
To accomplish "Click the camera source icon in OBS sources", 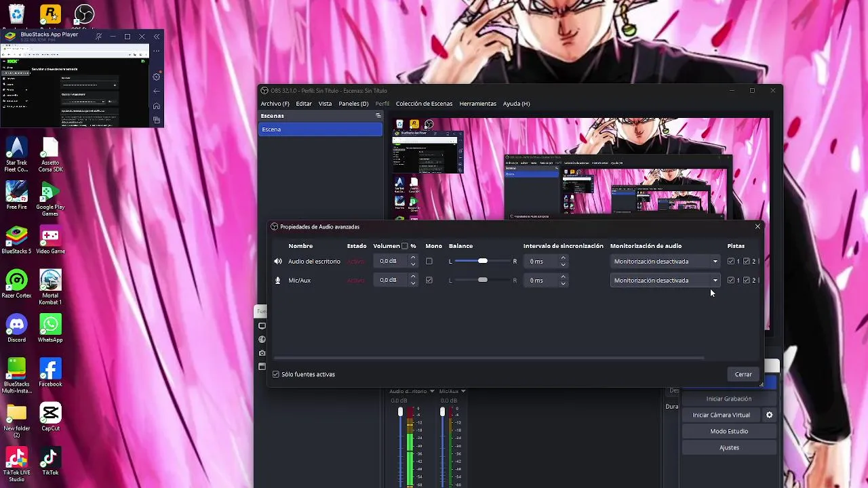I will [262, 353].
